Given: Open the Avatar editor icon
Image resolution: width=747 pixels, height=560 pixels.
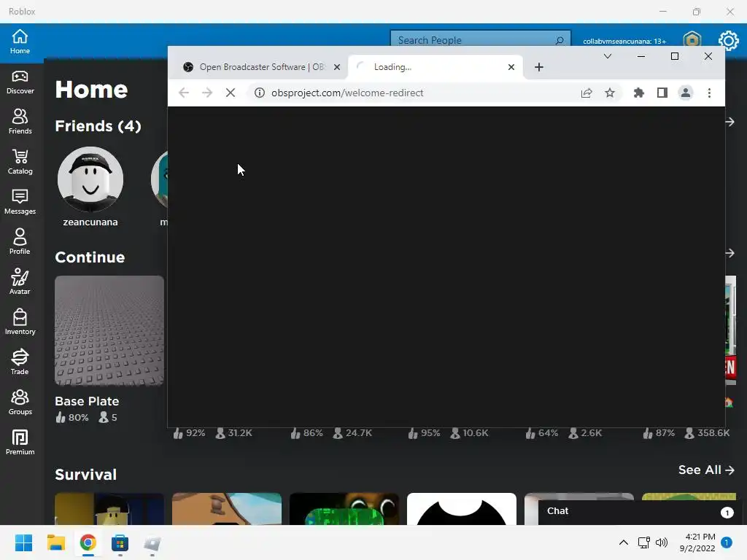Looking at the screenshot, I should coord(20,282).
